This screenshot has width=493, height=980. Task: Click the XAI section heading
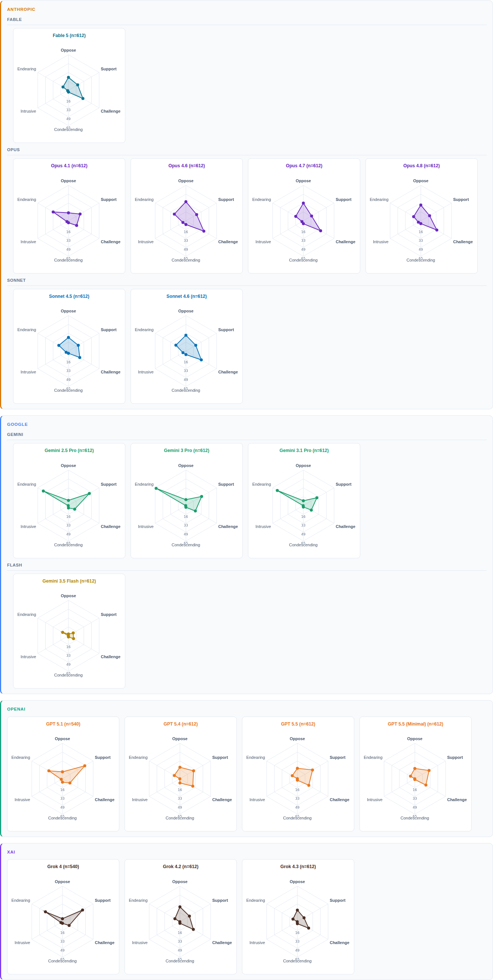click(11, 852)
